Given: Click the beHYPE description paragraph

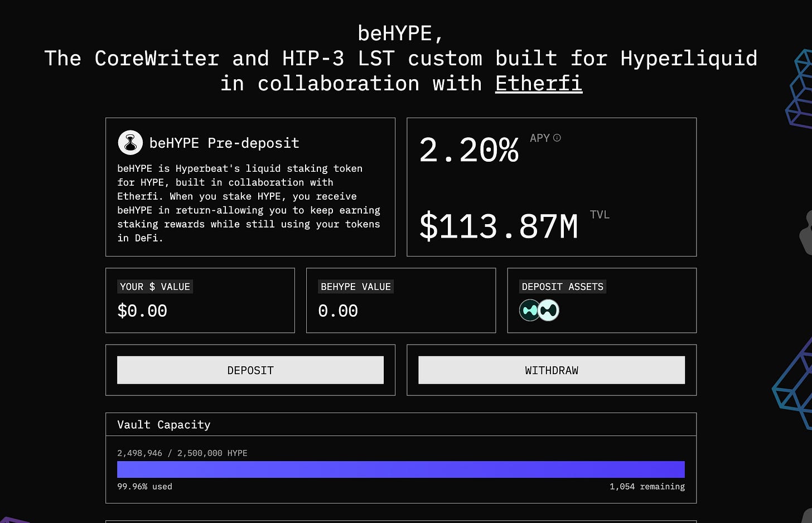Looking at the screenshot, I should tap(249, 203).
